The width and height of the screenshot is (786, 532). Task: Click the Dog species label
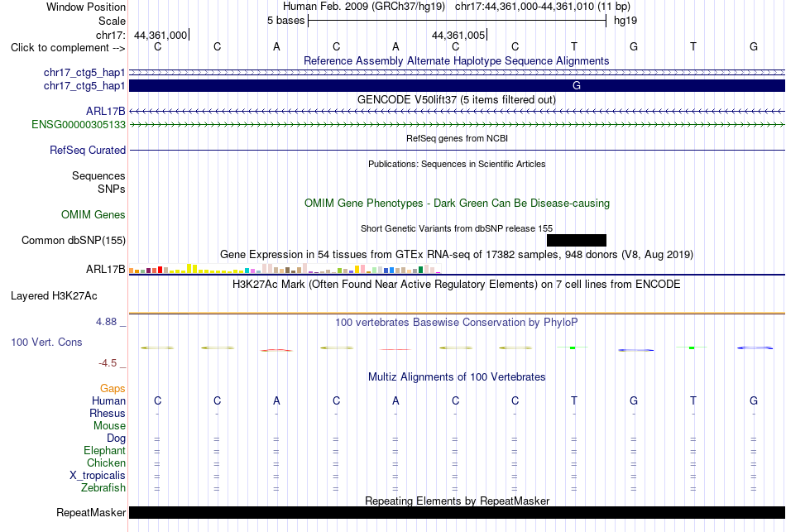tap(116, 439)
